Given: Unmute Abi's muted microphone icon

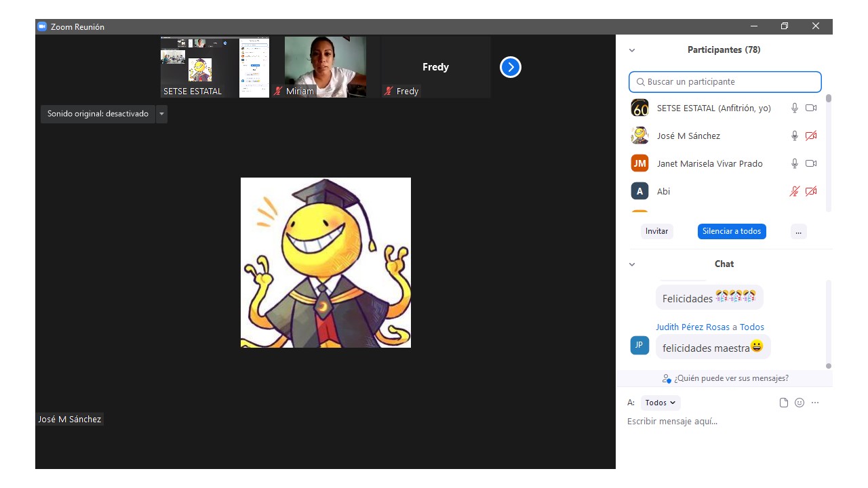Looking at the screenshot, I should point(795,191).
